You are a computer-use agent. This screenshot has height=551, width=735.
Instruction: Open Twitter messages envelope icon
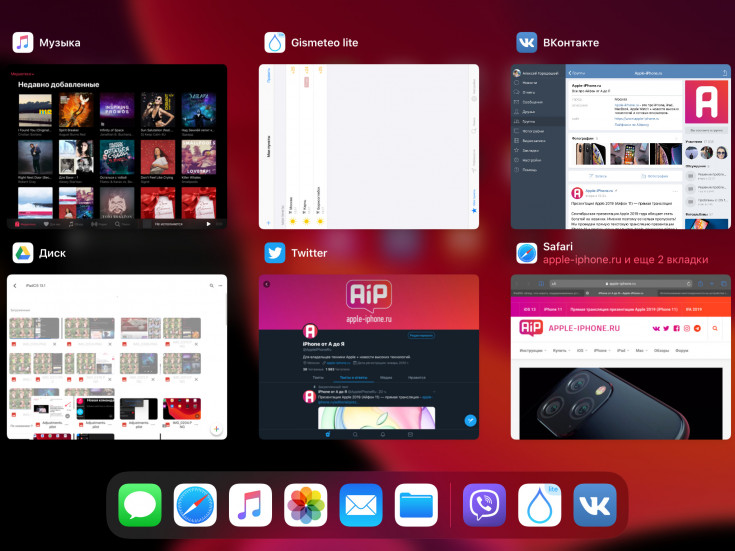coord(411,435)
